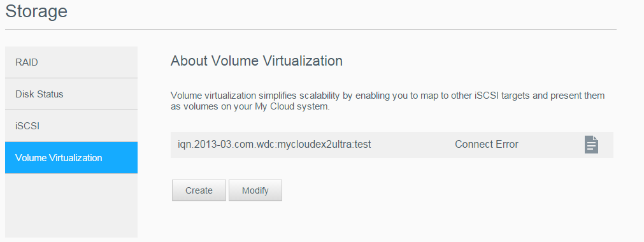Click empty sidebar area below Volume Virtualization

point(71,206)
